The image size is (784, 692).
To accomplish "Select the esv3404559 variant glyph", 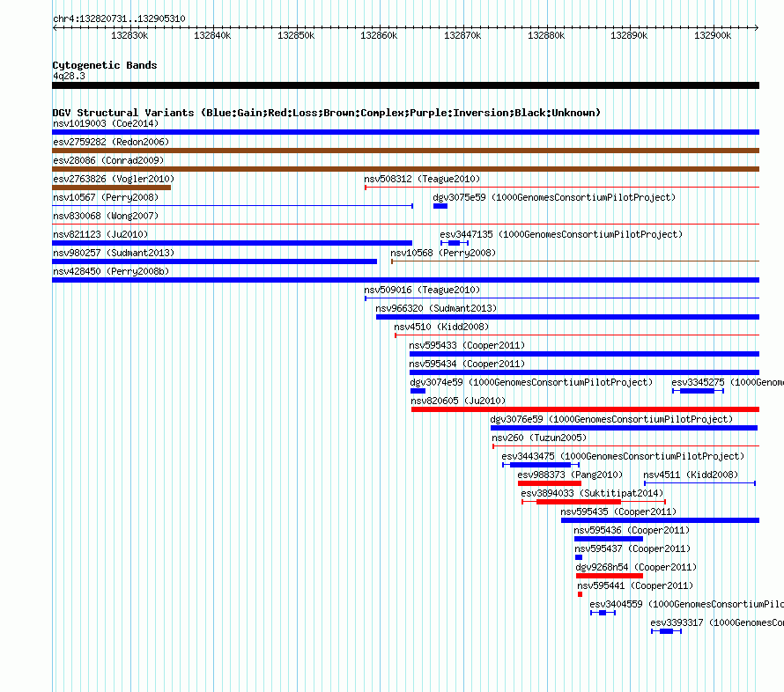I will pos(603,613).
